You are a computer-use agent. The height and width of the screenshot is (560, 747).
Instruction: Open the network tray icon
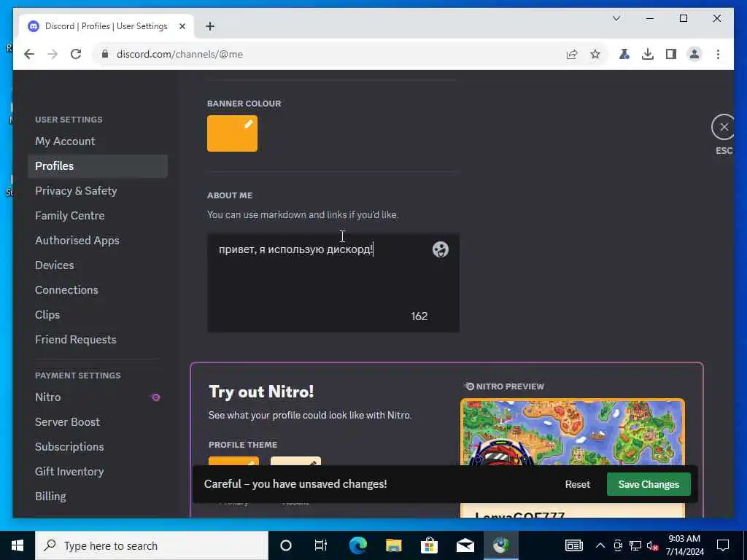tap(635, 545)
